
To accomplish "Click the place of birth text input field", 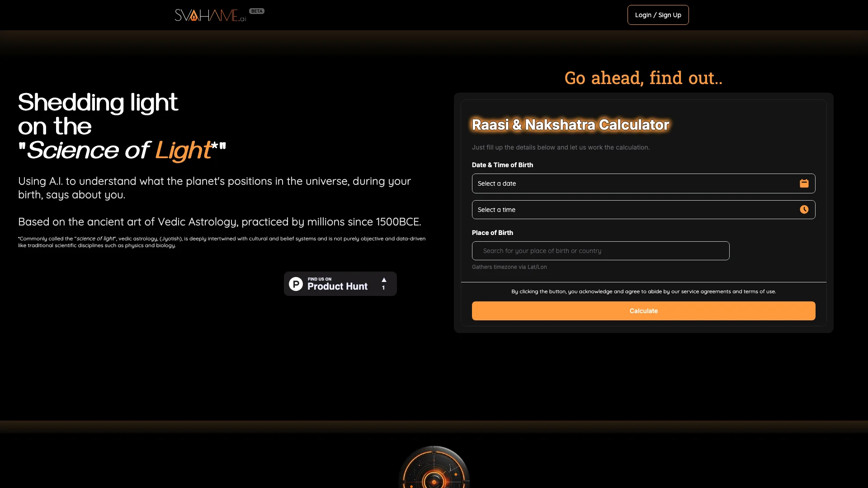I will (x=600, y=250).
